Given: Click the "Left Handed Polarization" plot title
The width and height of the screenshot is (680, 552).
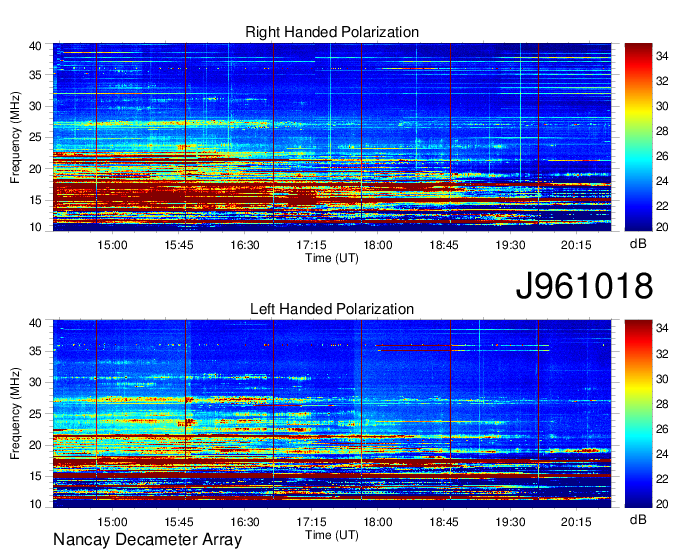Looking at the screenshot, I should point(332,309).
